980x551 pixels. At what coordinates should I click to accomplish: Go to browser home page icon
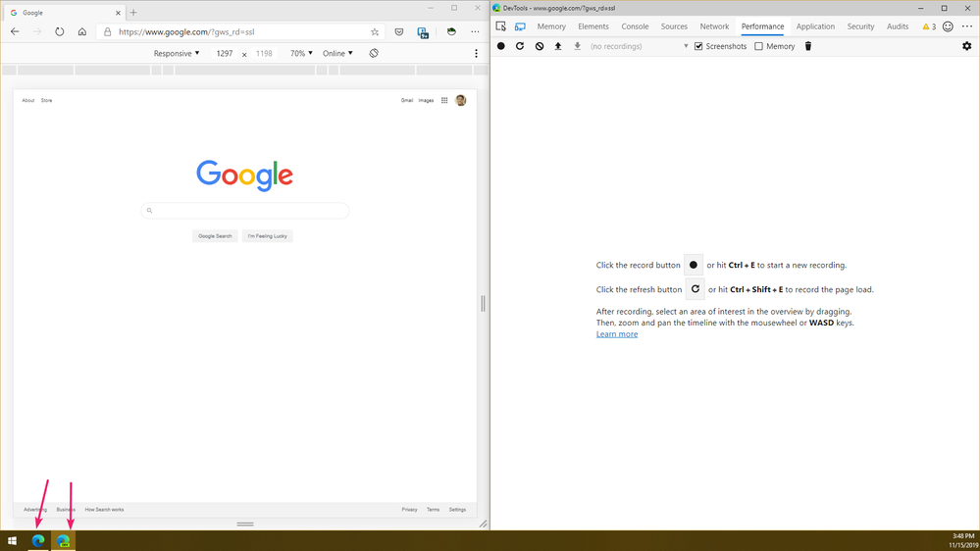(x=81, y=31)
